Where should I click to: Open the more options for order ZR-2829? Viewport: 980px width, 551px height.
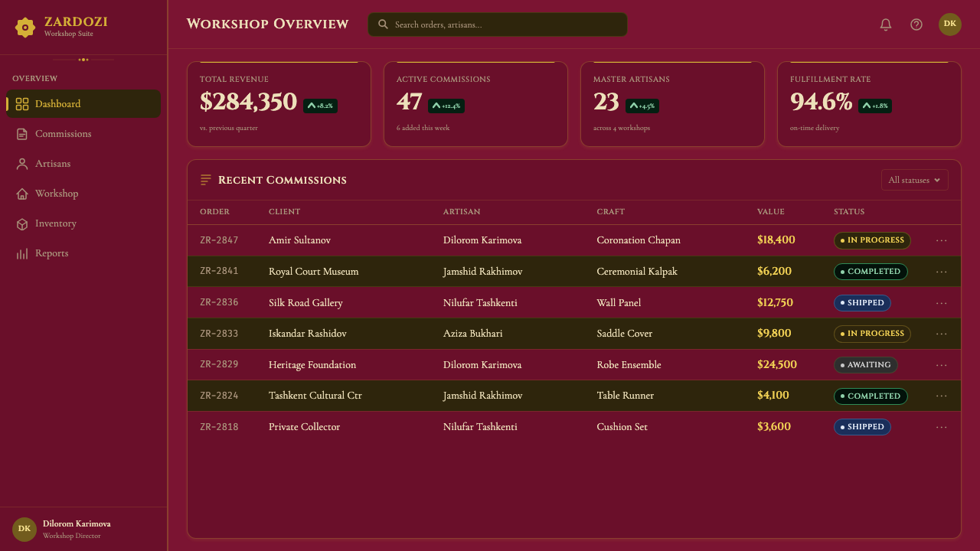[x=942, y=365]
